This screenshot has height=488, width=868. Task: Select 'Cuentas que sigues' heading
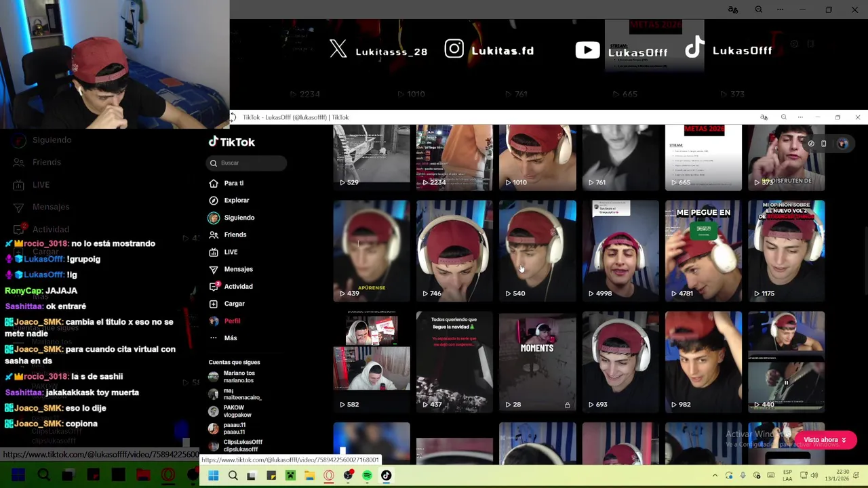[x=234, y=363]
